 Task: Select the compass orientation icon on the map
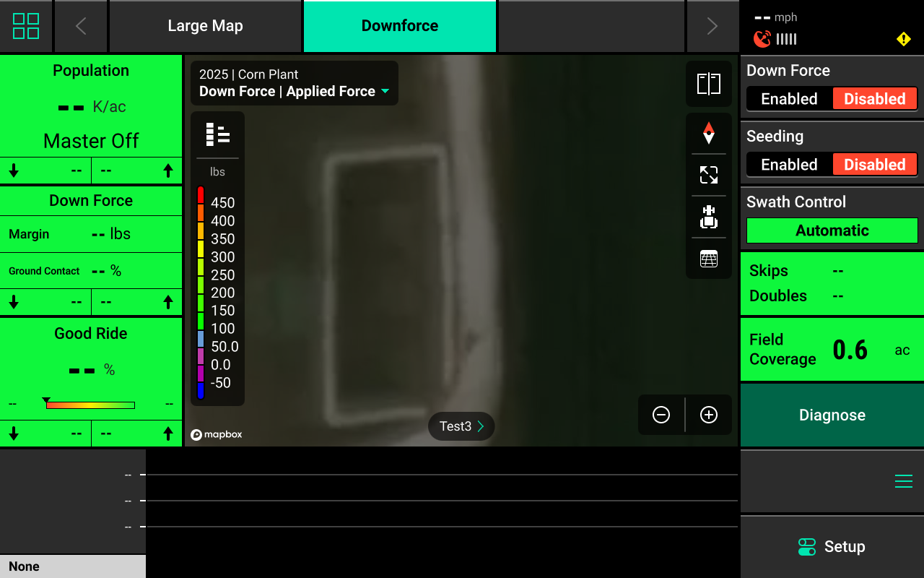click(x=708, y=133)
